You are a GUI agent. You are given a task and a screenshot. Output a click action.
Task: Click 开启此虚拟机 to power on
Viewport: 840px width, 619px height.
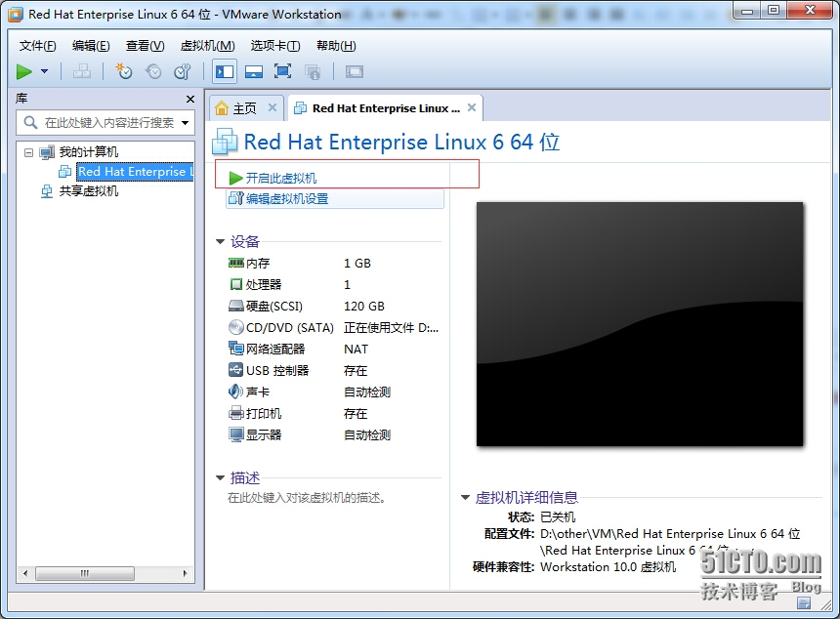(280, 178)
